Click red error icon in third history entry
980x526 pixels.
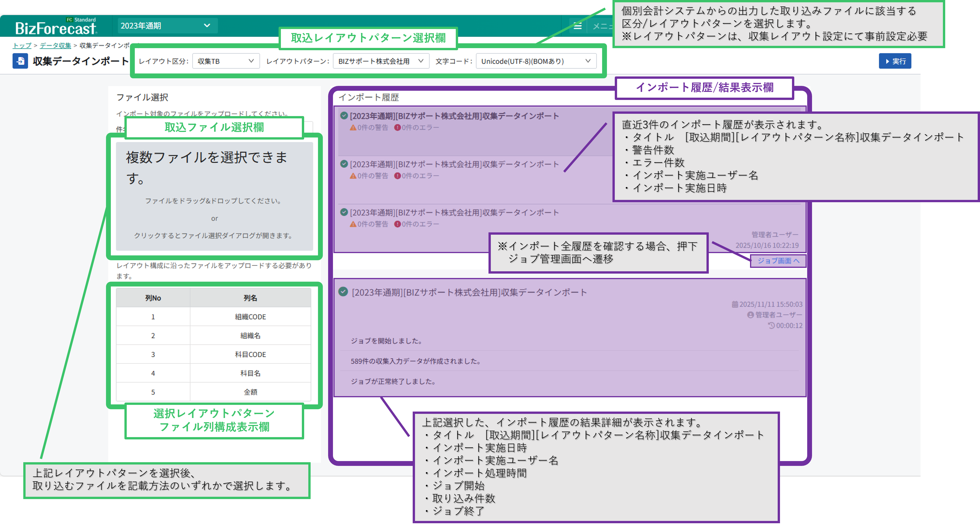397,224
